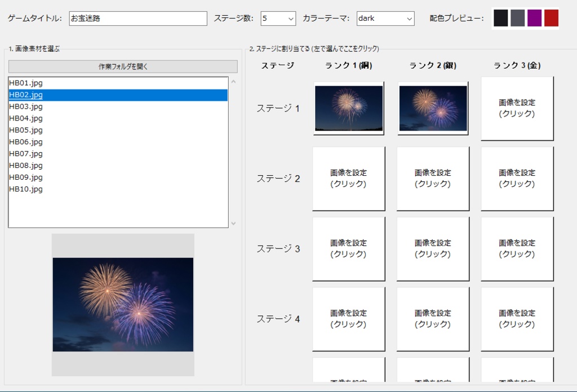The image size is (577, 392).
Task: Click the ランク 1 (銅) column header
Action: coord(348,65)
